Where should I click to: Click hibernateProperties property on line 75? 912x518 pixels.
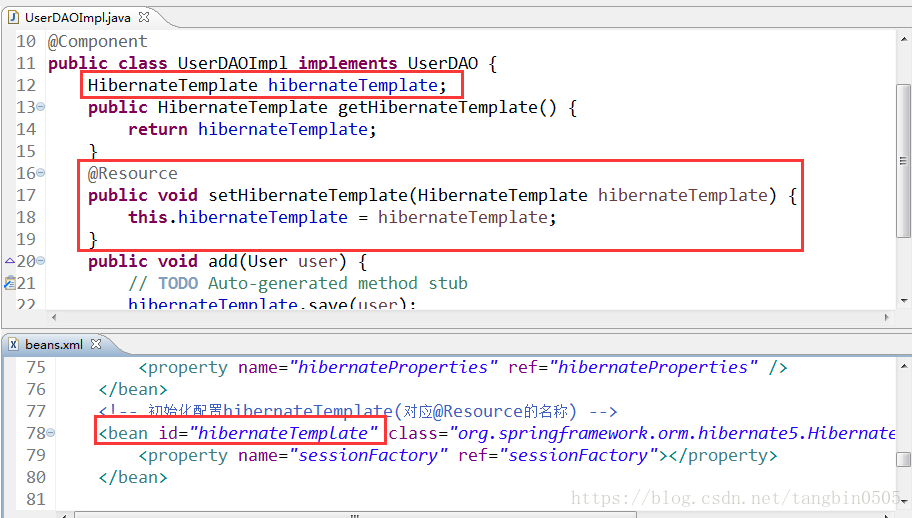pyautogui.click(x=463, y=367)
